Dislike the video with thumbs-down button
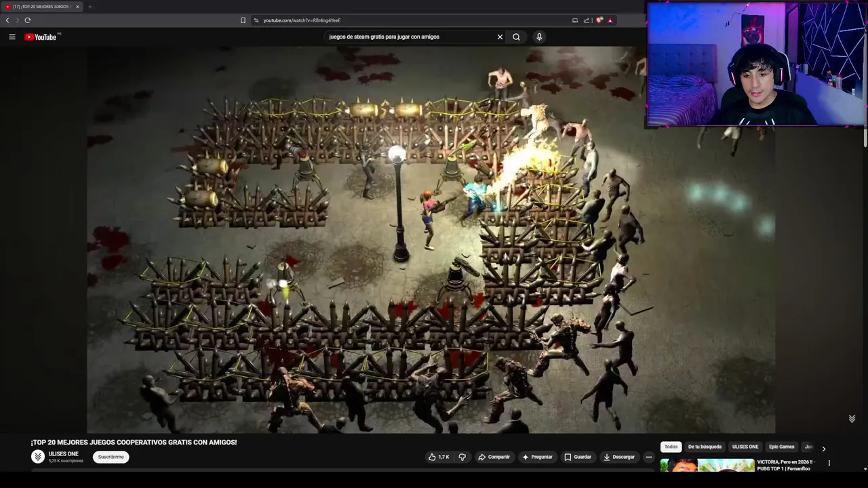The height and width of the screenshot is (488, 868). point(462,457)
